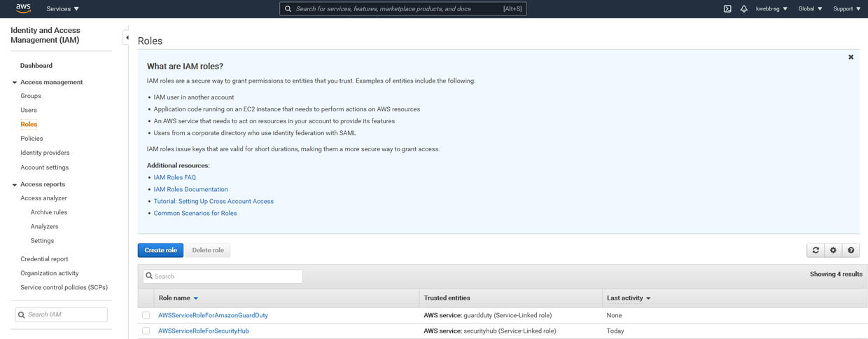Click the magnifier icon in top search bar
The image size is (868, 339).
click(x=288, y=9)
